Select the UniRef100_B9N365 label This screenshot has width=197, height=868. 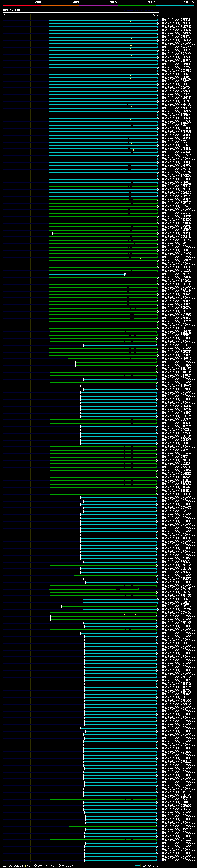[x=176, y=40]
